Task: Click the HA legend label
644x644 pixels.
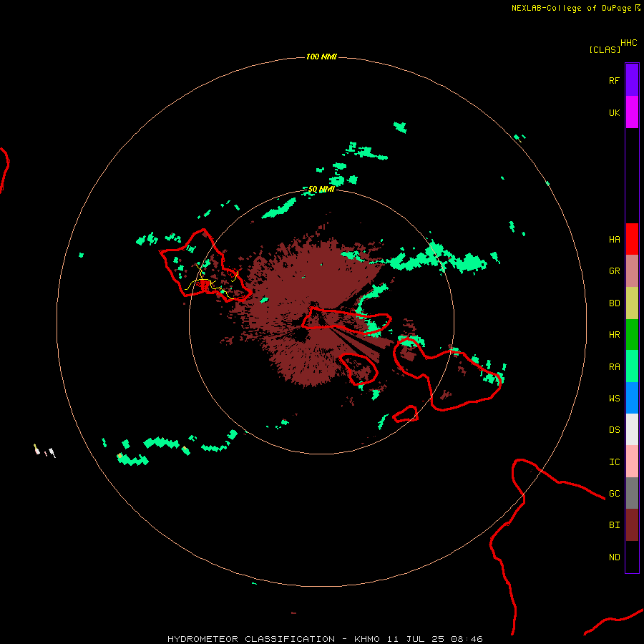Action: 614,240
